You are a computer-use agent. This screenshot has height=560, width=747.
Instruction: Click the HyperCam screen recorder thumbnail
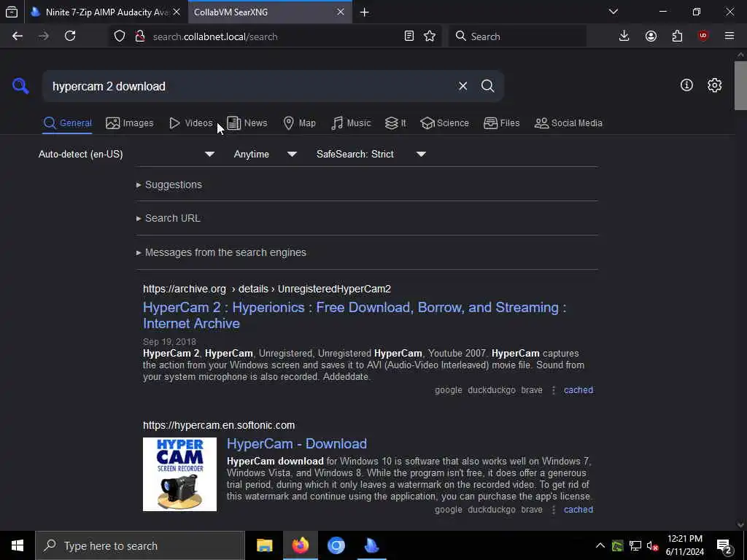(x=179, y=474)
